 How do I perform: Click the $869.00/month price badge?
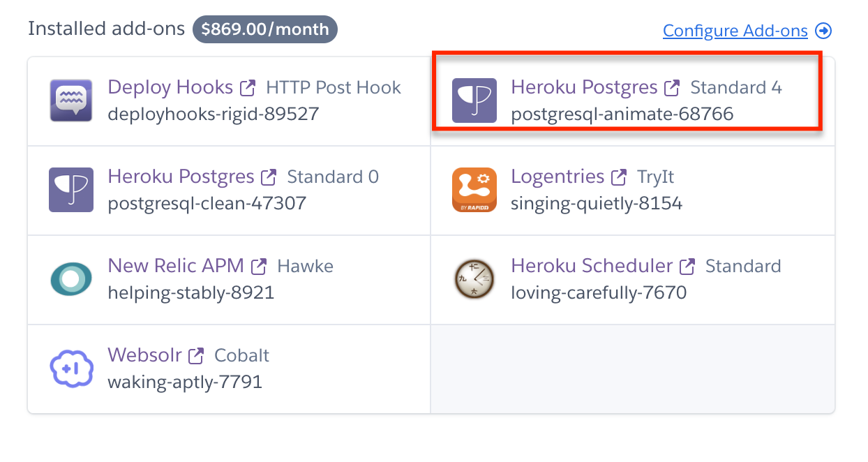[x=265, y=29]
